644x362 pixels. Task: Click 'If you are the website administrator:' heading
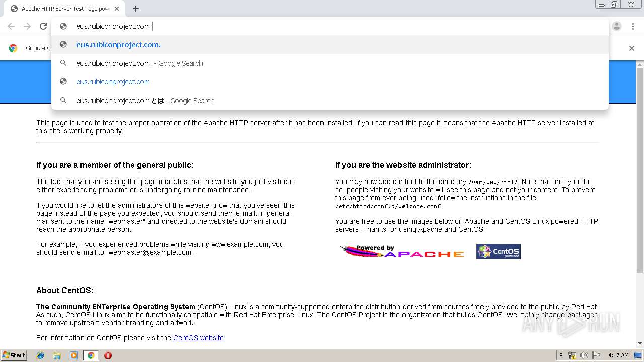pyautogui.click(x=403, y=165)
